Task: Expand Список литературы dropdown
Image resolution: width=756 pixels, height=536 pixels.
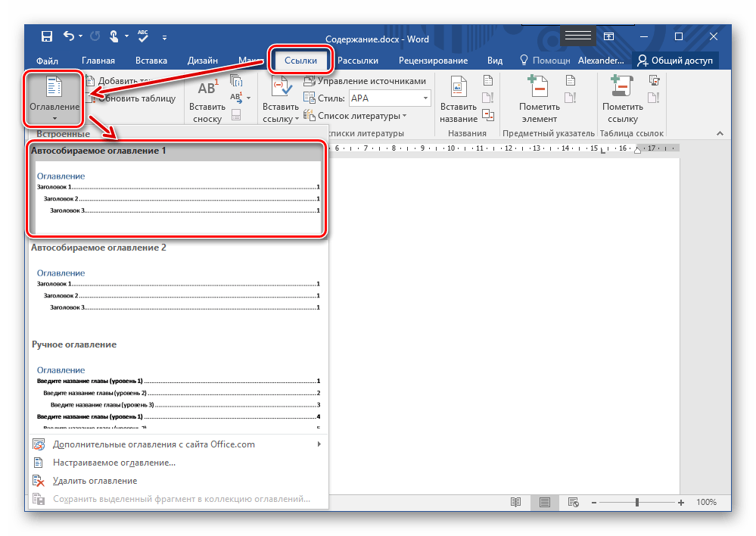Action: [355, 116]
